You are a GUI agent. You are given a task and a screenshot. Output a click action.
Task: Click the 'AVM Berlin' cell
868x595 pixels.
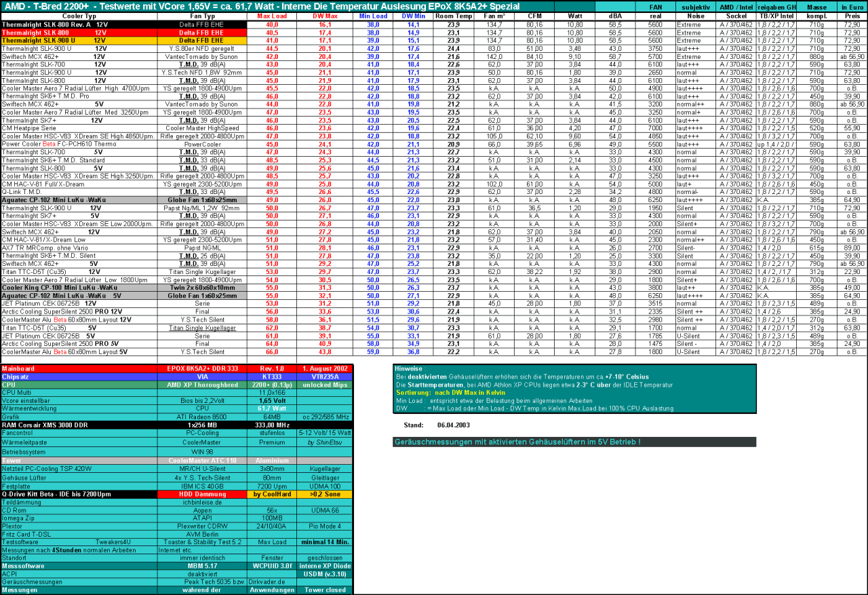point(202,534)
